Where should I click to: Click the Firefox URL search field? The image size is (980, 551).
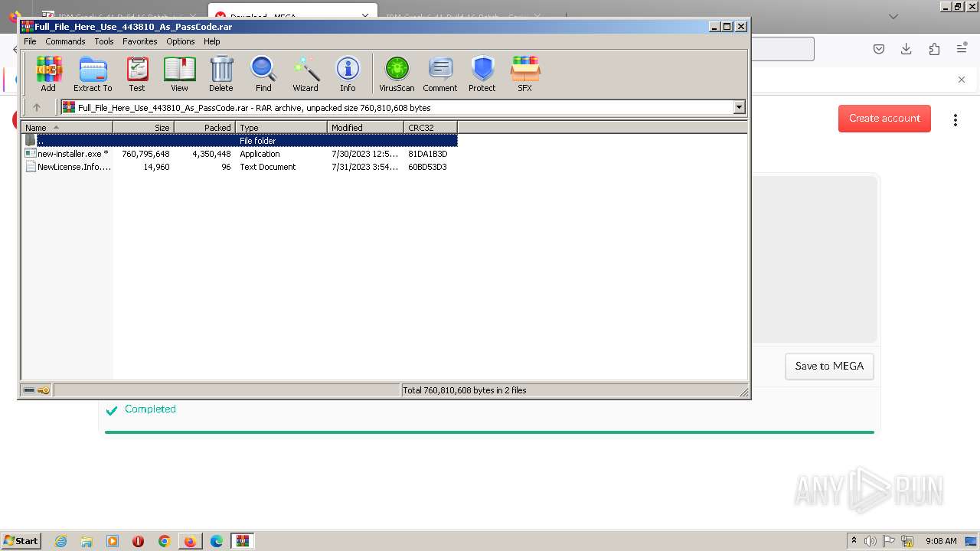pyautogui.click(x=781, y=49)
